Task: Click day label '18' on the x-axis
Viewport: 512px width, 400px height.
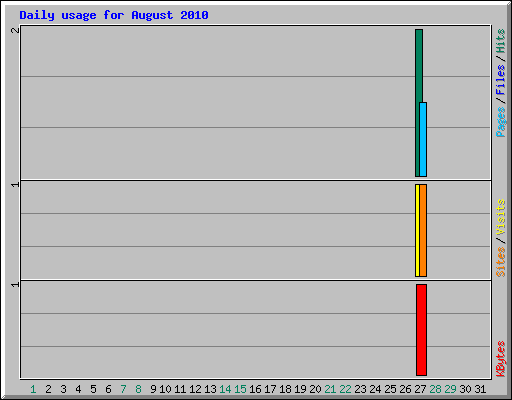Action: (x=285, y=389)
